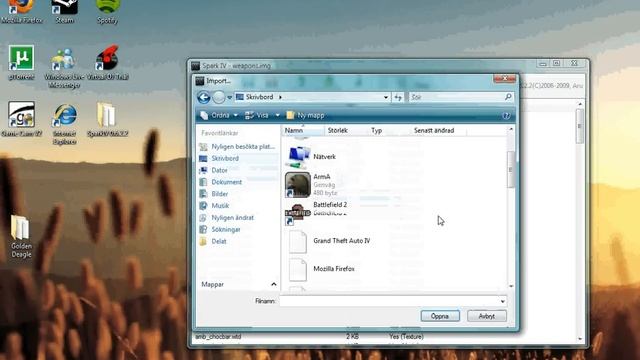Sort files by the Namn column
The width and height of the screenshot is (640, 360).
303,130
